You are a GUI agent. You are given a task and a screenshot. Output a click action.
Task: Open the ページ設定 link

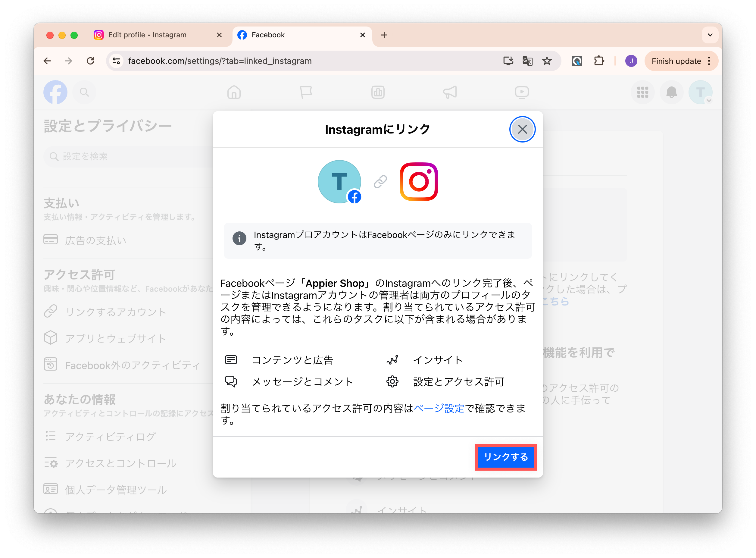439,408
